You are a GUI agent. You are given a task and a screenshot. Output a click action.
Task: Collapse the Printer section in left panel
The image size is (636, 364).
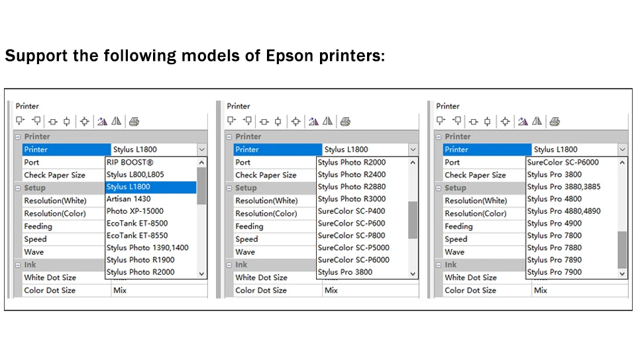[18, 137]
